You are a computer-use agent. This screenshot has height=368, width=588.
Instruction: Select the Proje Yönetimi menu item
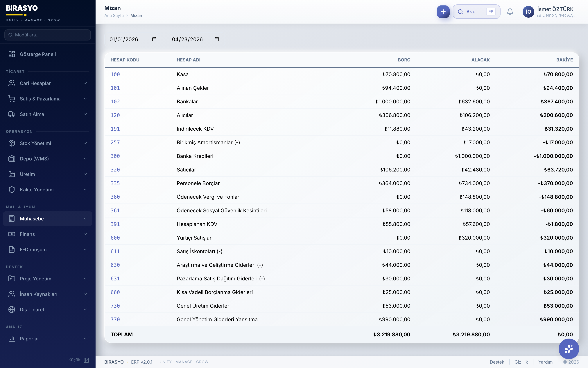(x=48, y=279)
